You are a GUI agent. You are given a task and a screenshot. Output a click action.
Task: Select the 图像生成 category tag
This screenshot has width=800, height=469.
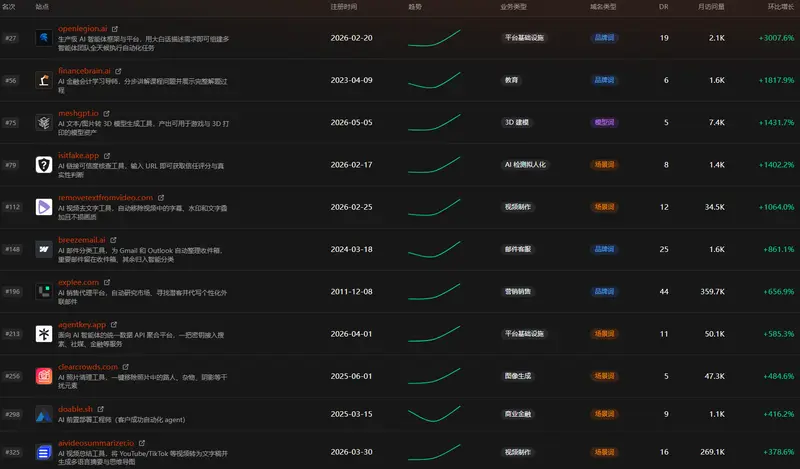tap(518, 376)
